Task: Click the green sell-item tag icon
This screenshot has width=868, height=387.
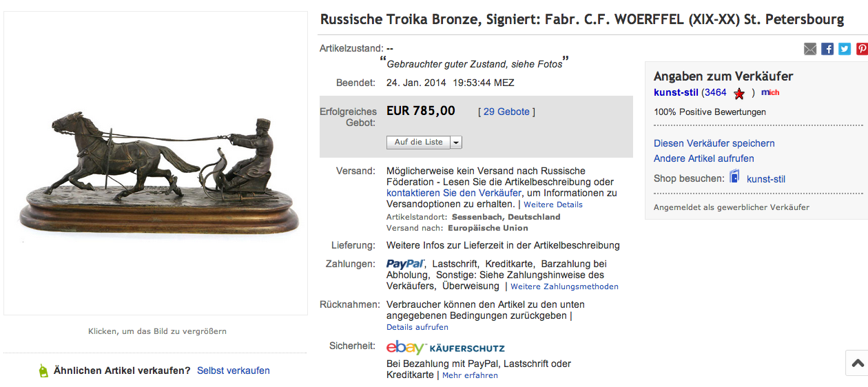Action: pos(43,370)
